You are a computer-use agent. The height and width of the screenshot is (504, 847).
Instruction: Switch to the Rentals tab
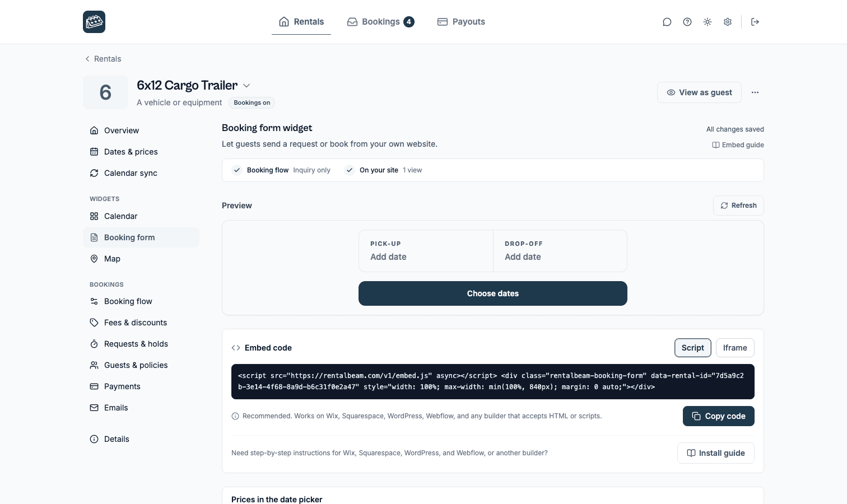click(x=301, y=22)
